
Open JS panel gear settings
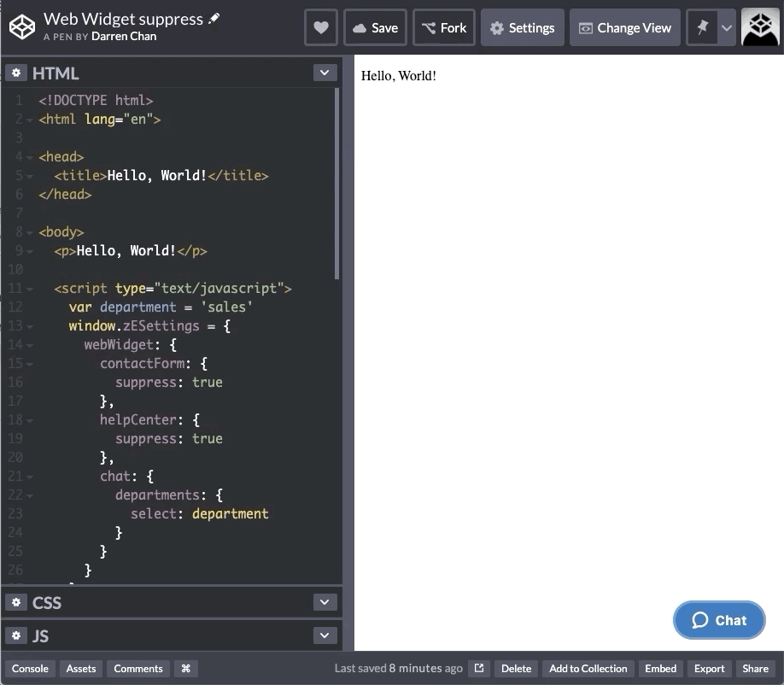16,635
